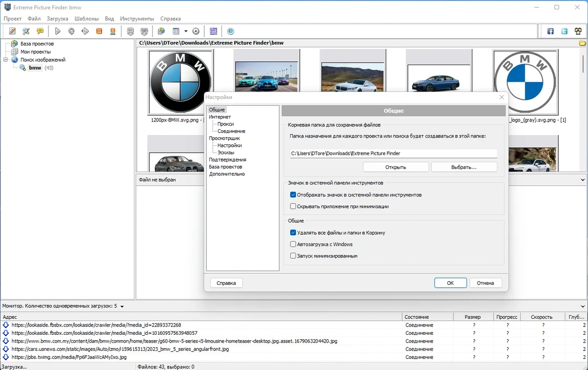Select Эскизы in the settings tree
The width and height of the screenshot is (588, 370).
click(x=226, y=153)
